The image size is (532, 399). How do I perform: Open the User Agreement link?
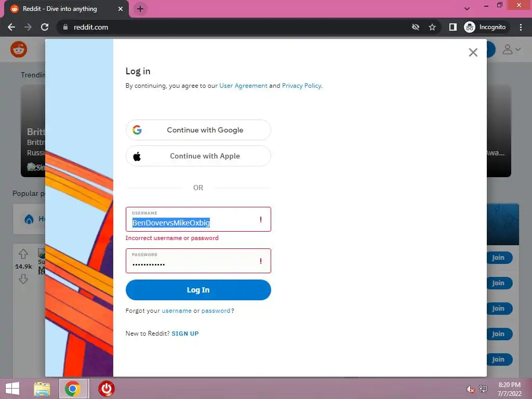tap(243, 86)
